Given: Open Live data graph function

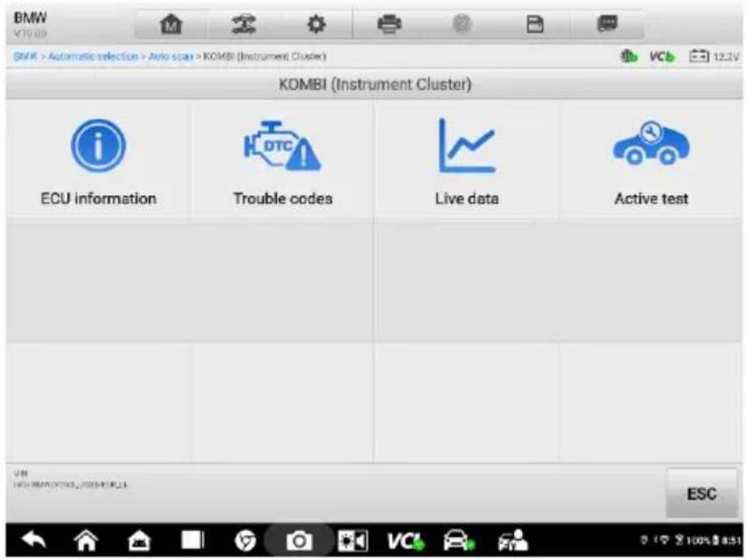Looking at the screenshot, I should [x=466, y=161].
